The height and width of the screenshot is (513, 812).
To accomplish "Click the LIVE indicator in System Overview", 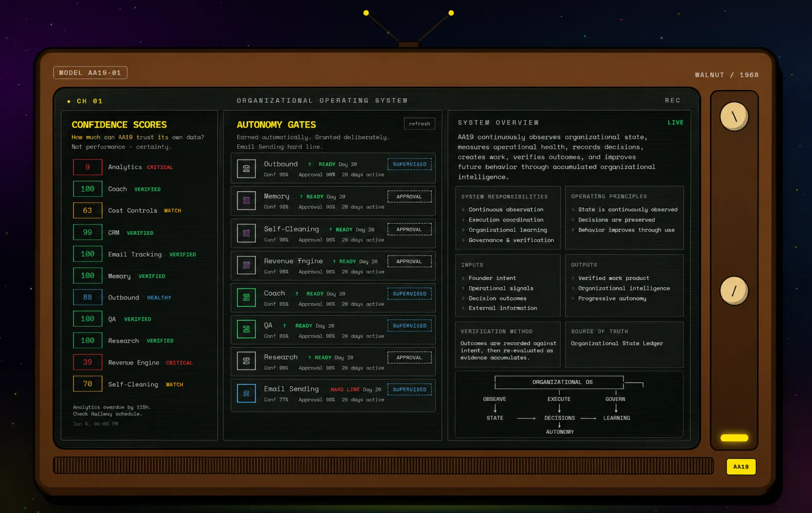I will tap(676, 123).
